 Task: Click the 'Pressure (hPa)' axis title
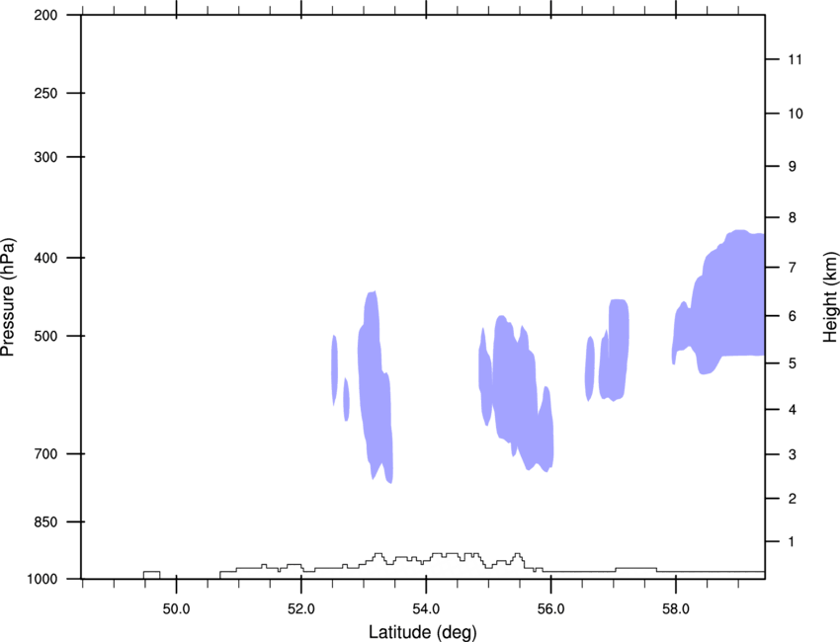tap(8, 297)
